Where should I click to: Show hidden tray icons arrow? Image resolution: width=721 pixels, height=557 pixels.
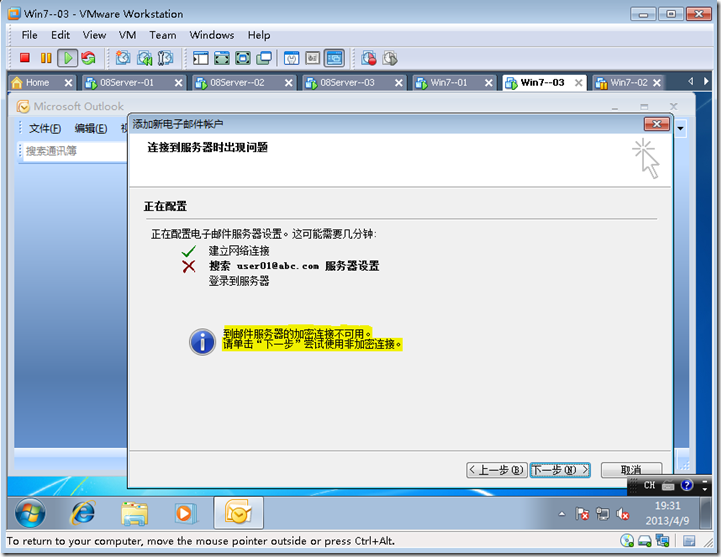pyautogui.click(x=562, y=514)
